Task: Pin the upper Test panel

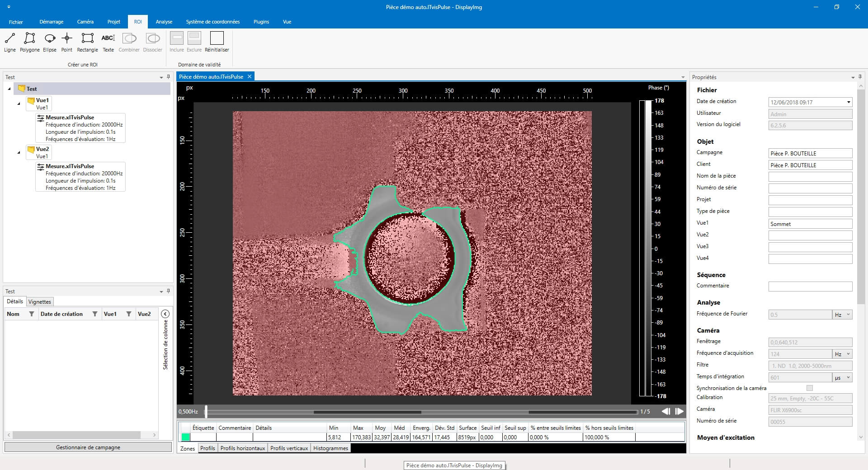Action: point(168,77)
